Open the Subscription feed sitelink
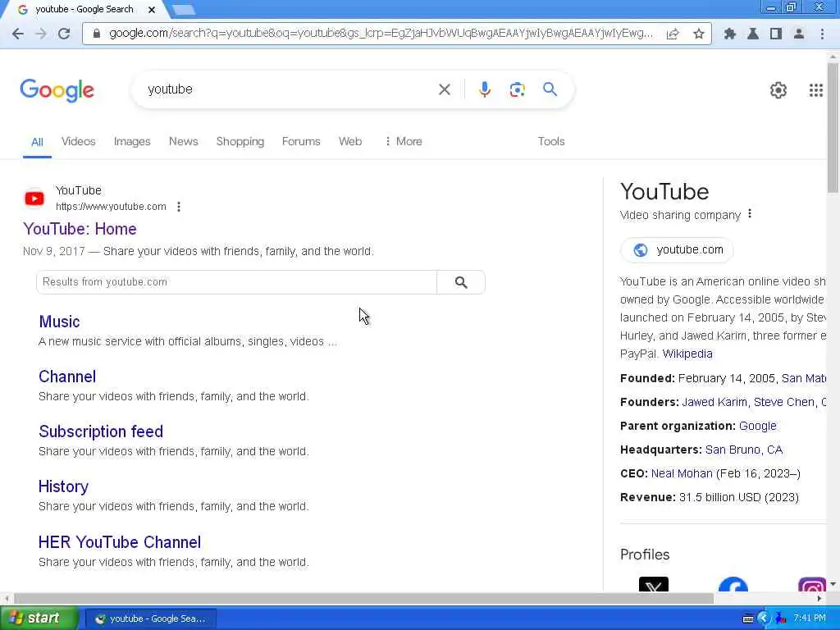Image resolution: width=840 pixels, height=630 pixels. (101, 431)
